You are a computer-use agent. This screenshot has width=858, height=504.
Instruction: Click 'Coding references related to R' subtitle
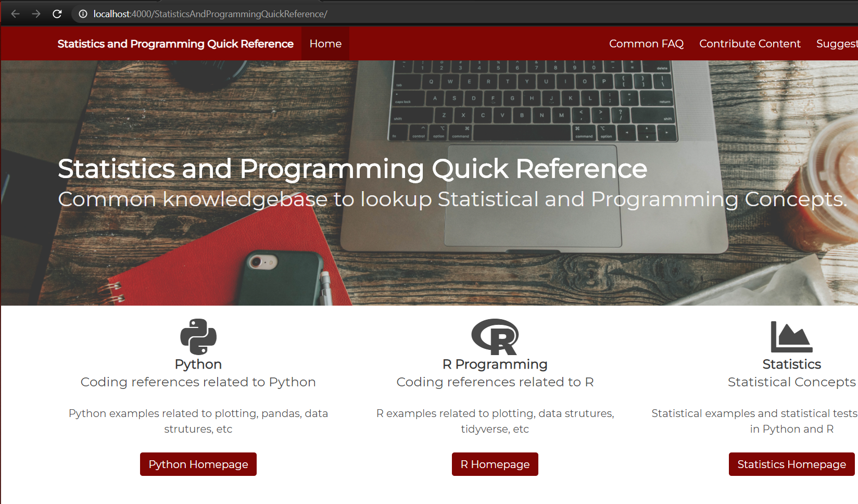click(x=495, y=382)
